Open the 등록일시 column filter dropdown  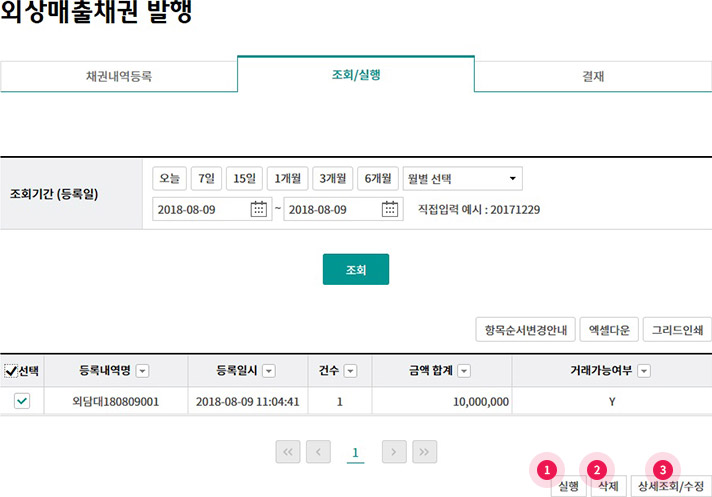coord(270,371)
